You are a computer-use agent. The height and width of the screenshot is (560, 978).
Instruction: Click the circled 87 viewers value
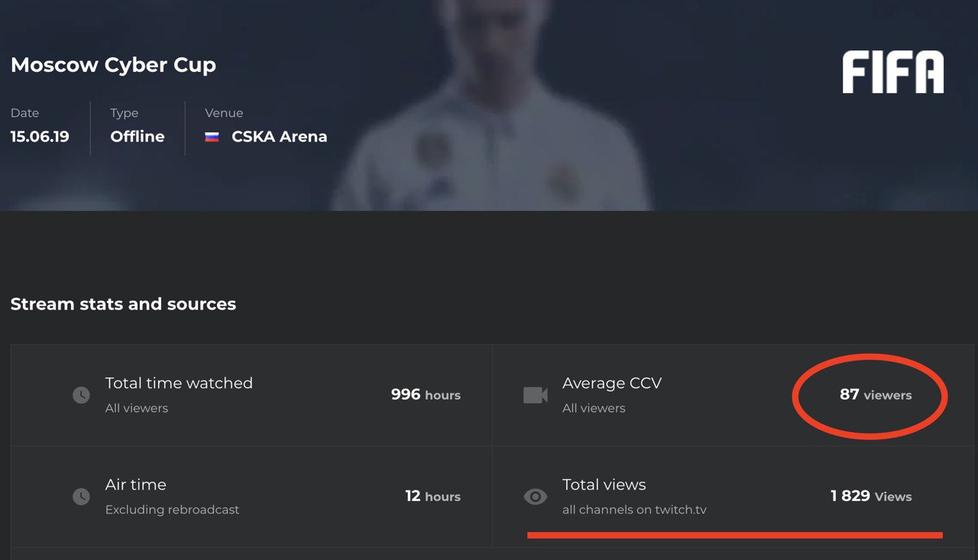[876, 395]
